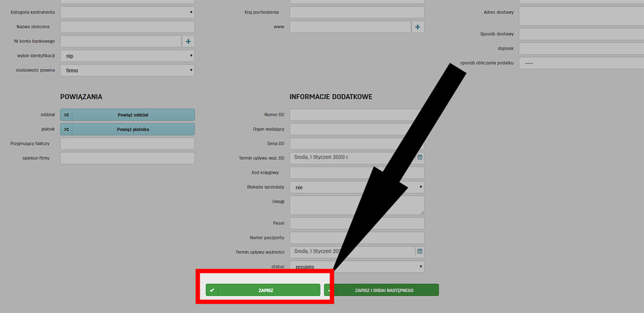This screenshot has height=313, width=644.
Task: Click the Powiąż oddział button label
Action: click(133, 115)
